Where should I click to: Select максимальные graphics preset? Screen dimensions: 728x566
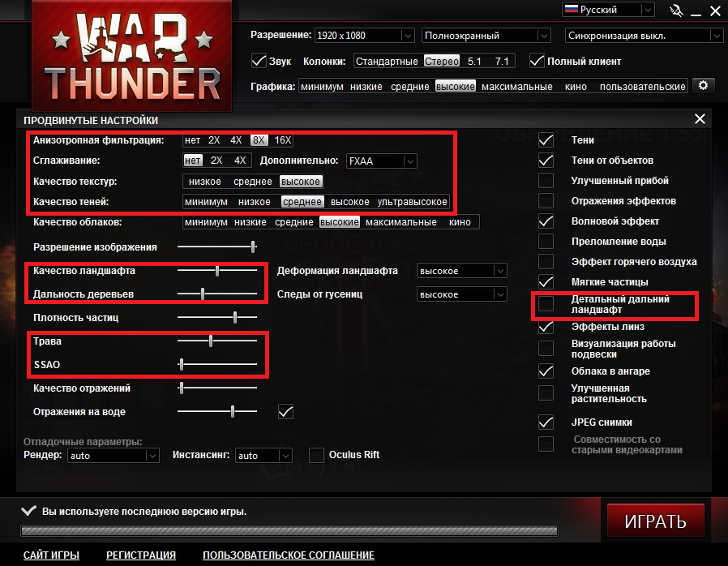[x=516, y=87]
